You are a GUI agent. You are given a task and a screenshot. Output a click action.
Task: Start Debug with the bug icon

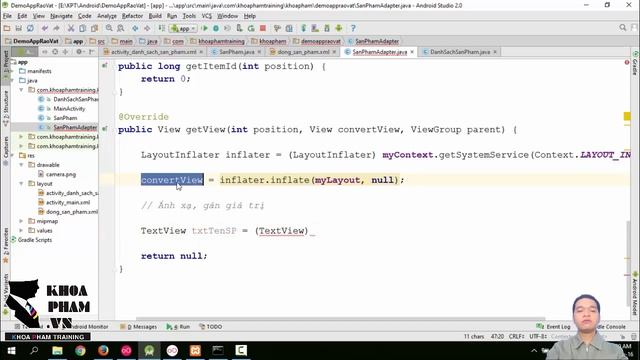pyautogui.click(x=216, y=28)
